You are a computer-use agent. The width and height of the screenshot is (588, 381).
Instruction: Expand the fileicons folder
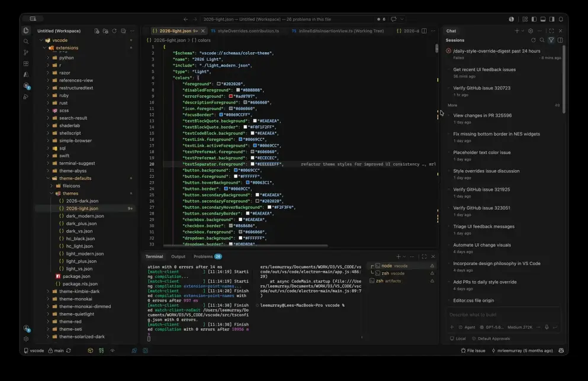point(52,186)
